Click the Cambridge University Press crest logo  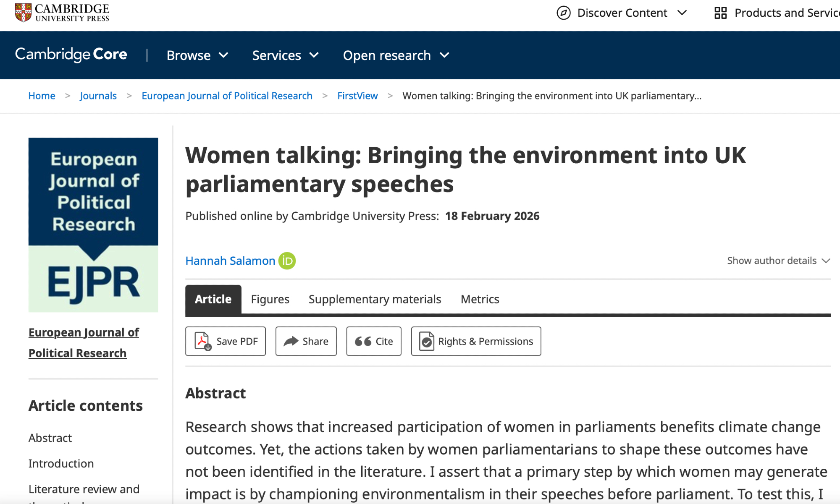(23, 13)
